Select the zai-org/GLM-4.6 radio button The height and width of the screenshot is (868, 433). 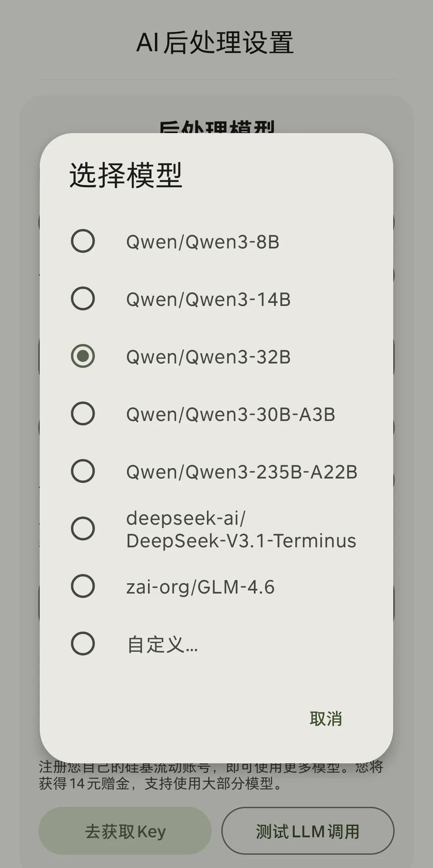click(83, 586)
